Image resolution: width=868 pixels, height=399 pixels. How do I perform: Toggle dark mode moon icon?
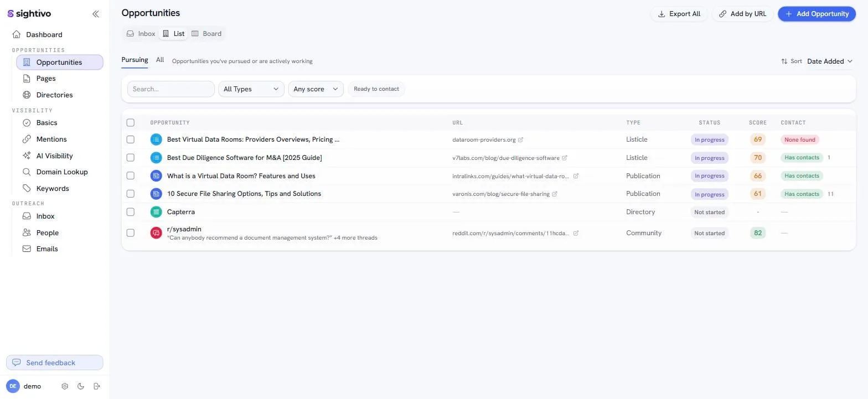(81, 386)
